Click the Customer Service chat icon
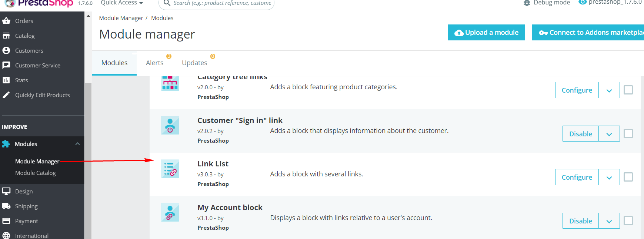The height and width of the screenshot is (239, 644). tap(6, 65)
